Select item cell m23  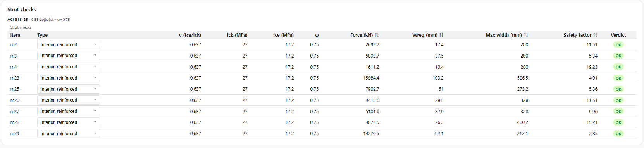(15, 78)
